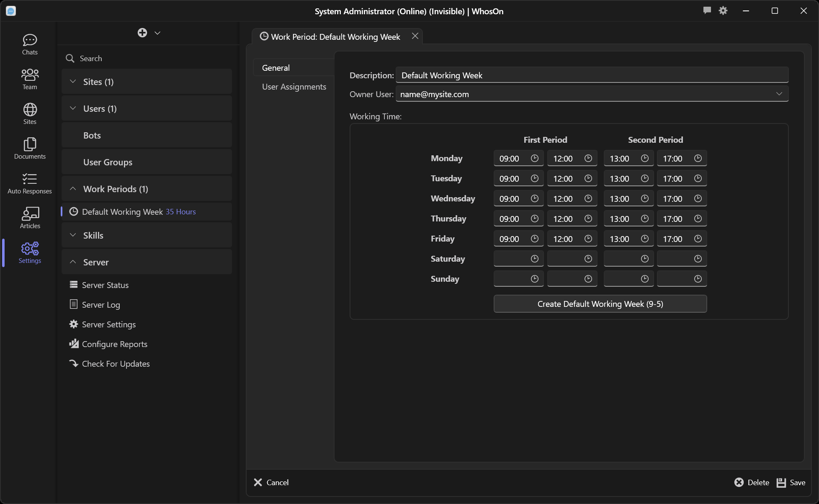819x504 pixels.
Task: Click the Tuesday second period start clock icon
Action: (645, 178)
